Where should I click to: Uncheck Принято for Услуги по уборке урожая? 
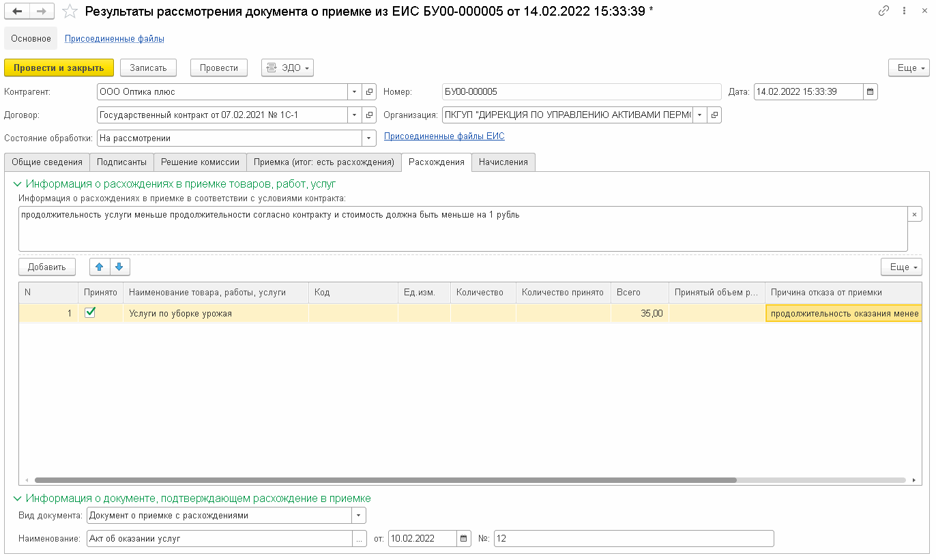click(90, 312)
